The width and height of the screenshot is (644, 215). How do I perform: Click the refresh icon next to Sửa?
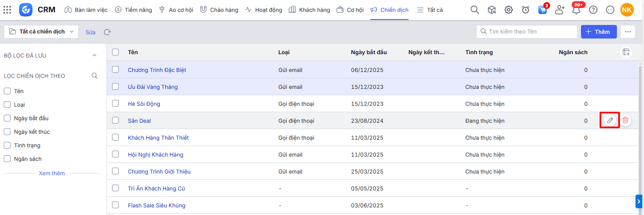pos(107,32)
